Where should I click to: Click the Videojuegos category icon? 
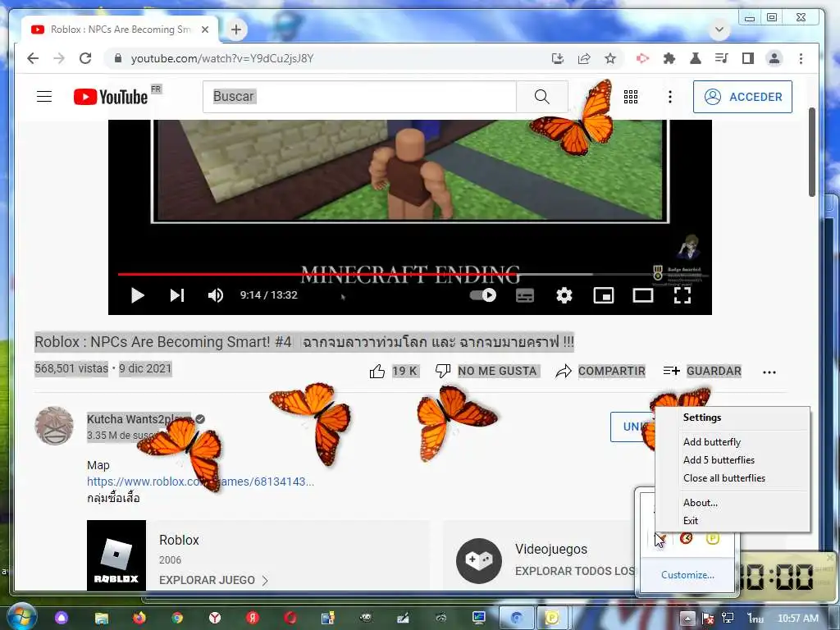(479, 561)
